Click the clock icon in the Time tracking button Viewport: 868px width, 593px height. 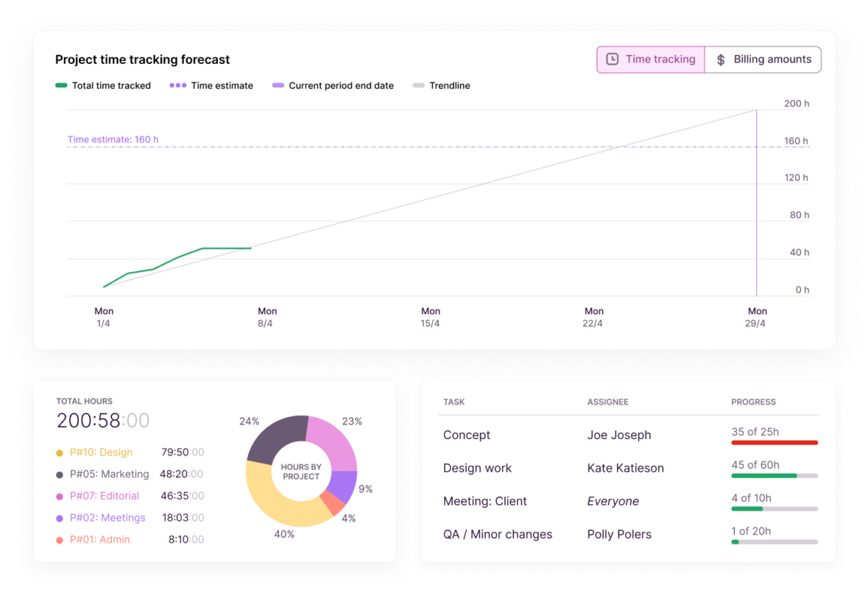tap(612, 59)
